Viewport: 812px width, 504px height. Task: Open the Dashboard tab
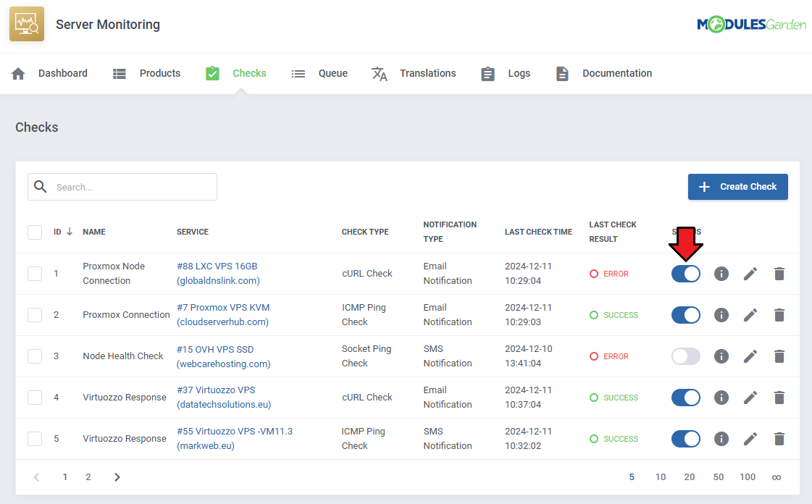[63, 73]
